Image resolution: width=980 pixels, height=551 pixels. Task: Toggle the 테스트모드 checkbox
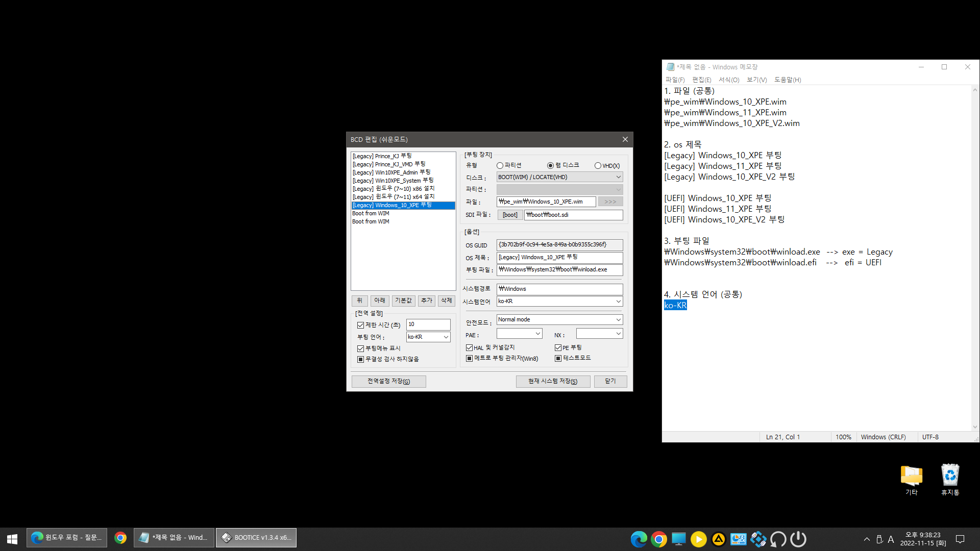click(558, 358)
